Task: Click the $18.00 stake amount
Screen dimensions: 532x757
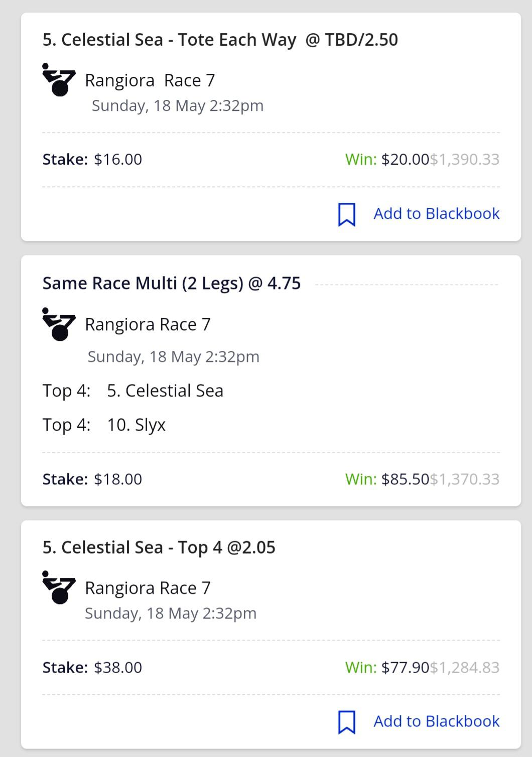Action: pyautogui.click(x=118, y=479)
